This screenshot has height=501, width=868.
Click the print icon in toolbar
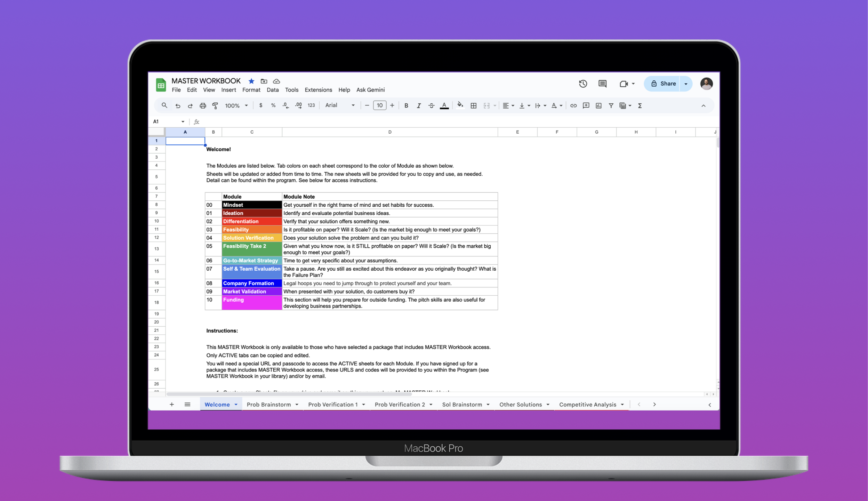point(203,106)
